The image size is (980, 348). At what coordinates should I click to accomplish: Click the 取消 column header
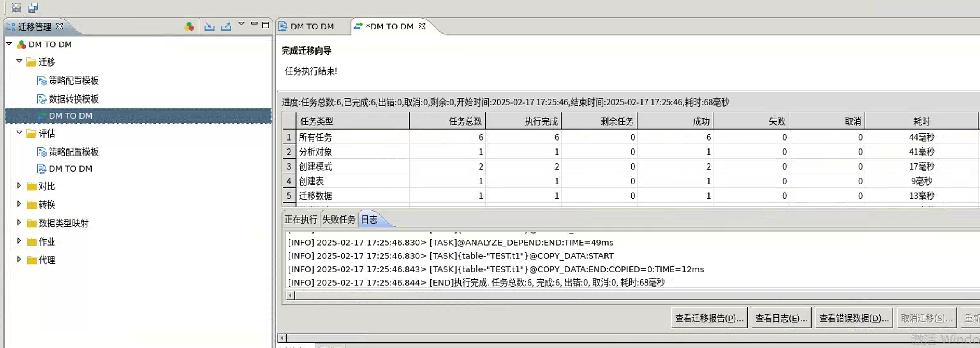(827, 121)
